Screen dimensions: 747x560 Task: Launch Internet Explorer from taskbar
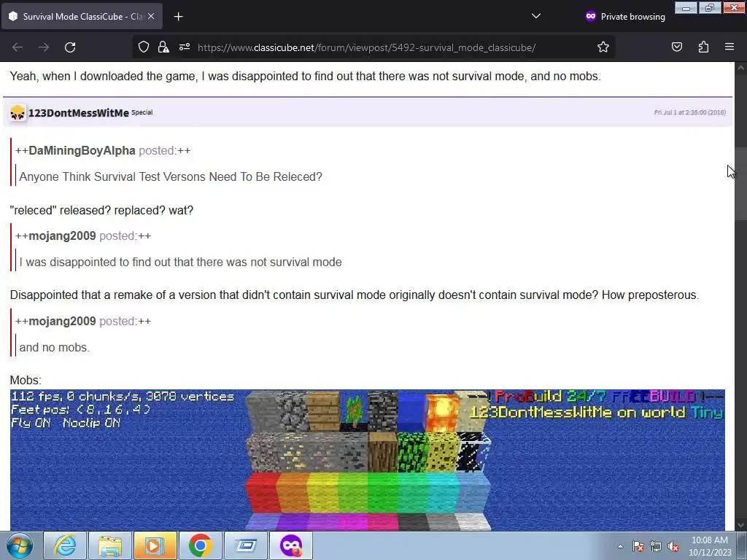coord(65,545)
